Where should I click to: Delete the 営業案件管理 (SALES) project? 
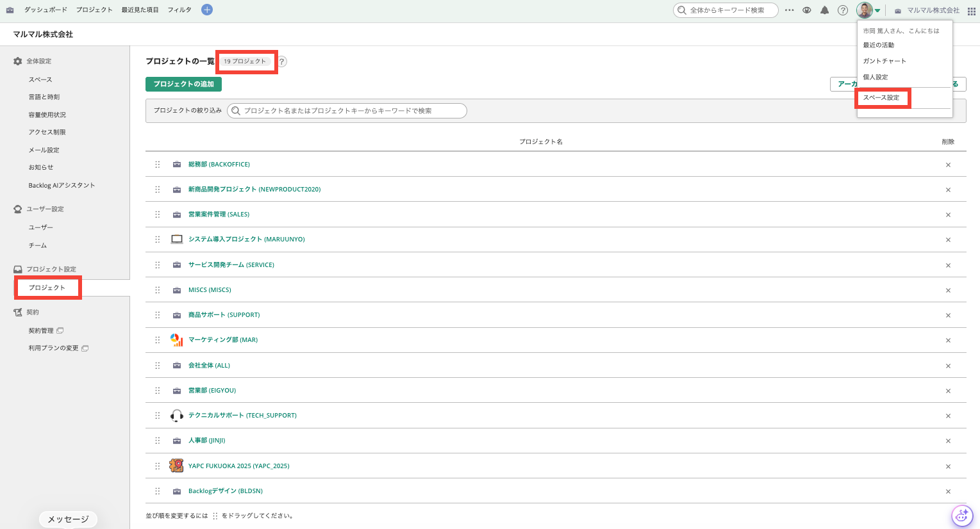point(948,215)
